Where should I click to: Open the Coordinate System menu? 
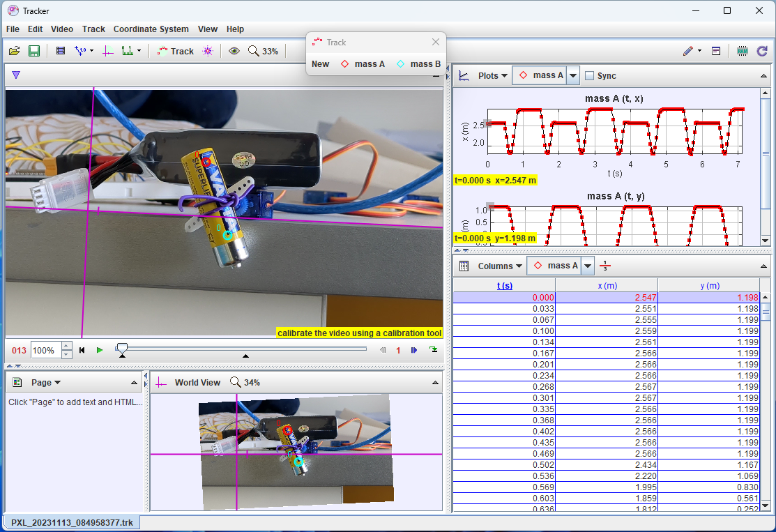pos(151,29)
